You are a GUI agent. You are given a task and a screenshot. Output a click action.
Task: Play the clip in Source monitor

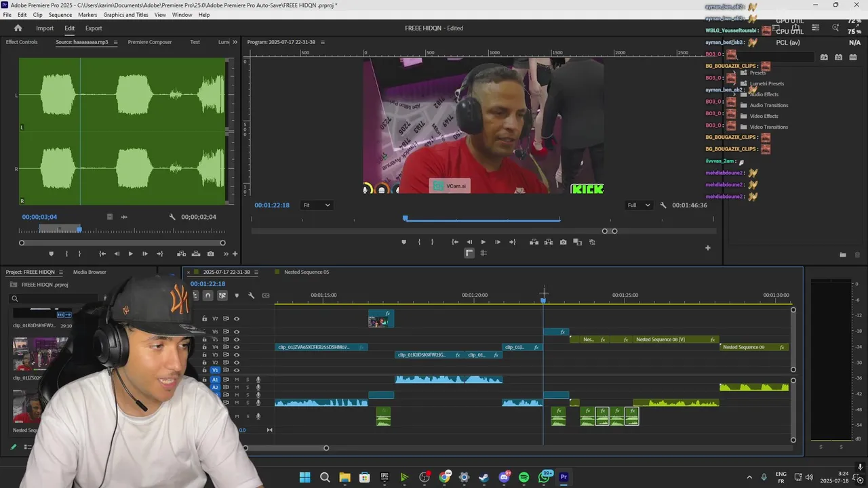[130, 253]
